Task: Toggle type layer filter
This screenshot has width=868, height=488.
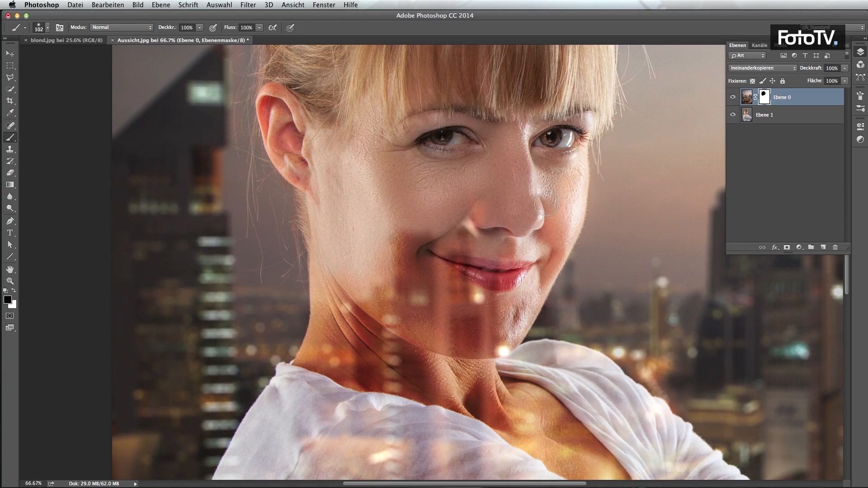Action: click(x=805, y=56)
